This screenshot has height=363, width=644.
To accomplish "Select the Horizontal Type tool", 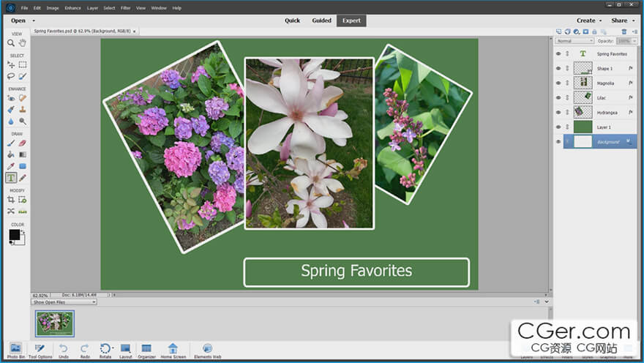I will pos(11,178).
